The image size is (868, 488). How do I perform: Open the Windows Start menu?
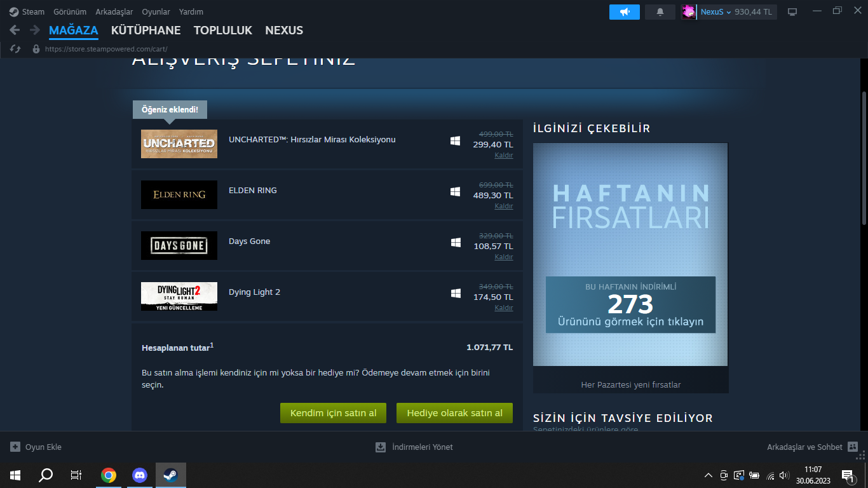15,475
